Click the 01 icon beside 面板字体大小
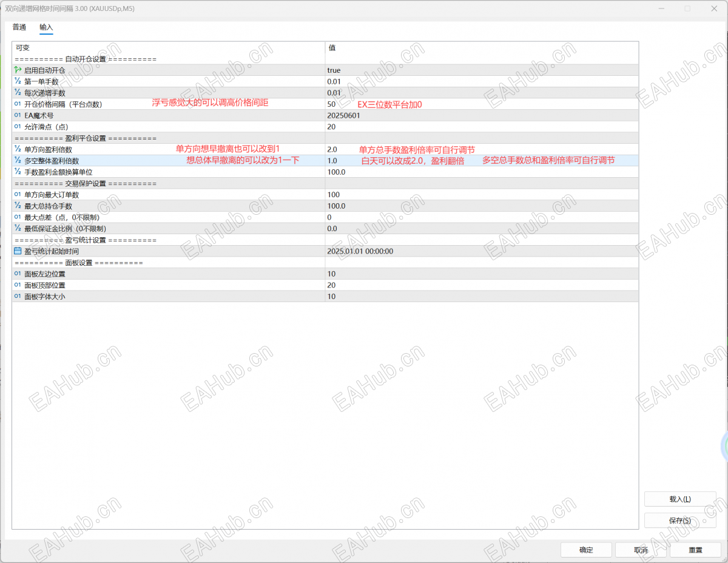Image resolution: width=728 pixels, height=563 pixels. 18,296
